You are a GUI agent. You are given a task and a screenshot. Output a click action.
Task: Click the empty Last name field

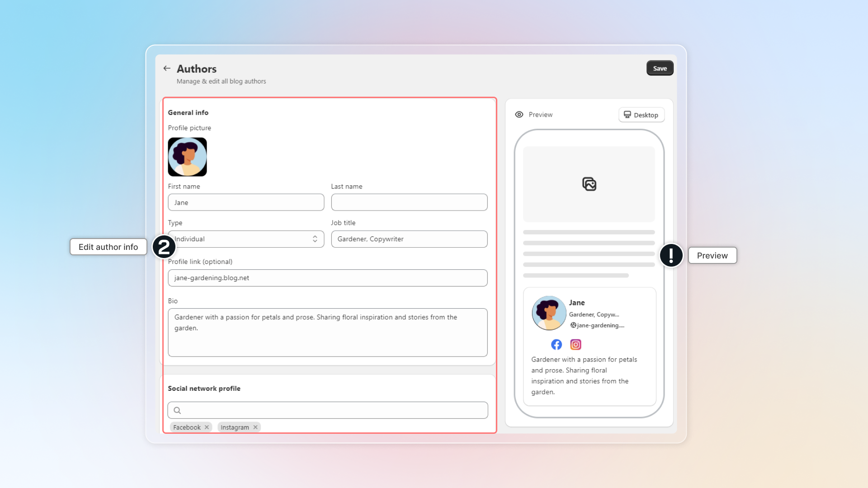tap(409, 202)
